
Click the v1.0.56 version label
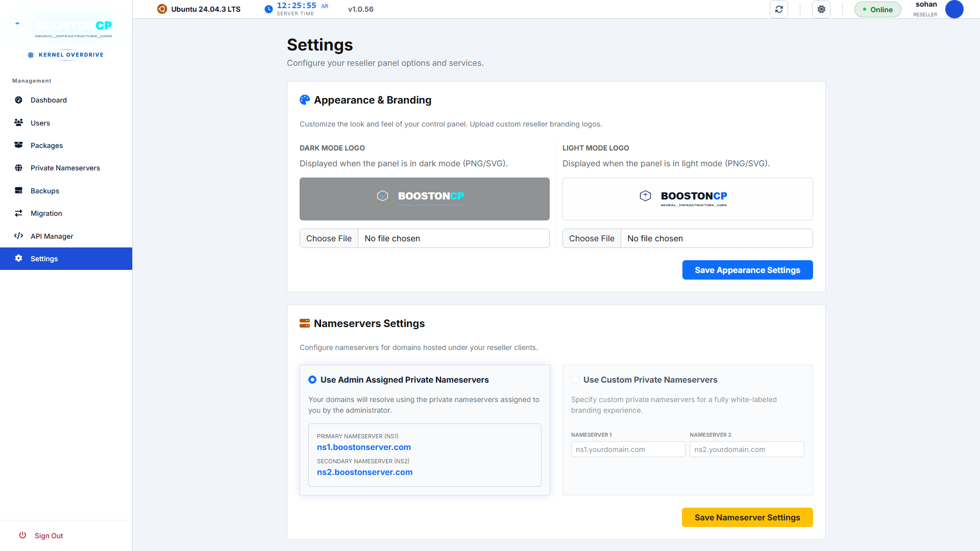(x=361, y=9)
